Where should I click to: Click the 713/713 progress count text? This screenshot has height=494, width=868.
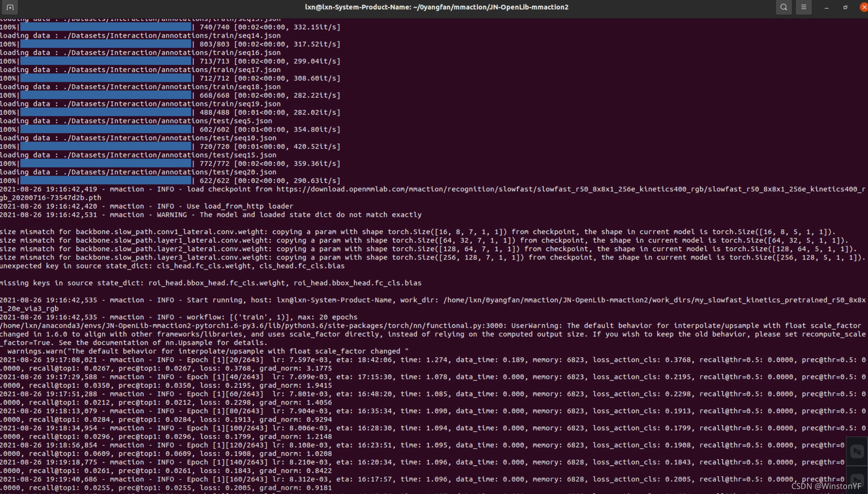click(215, 61)
